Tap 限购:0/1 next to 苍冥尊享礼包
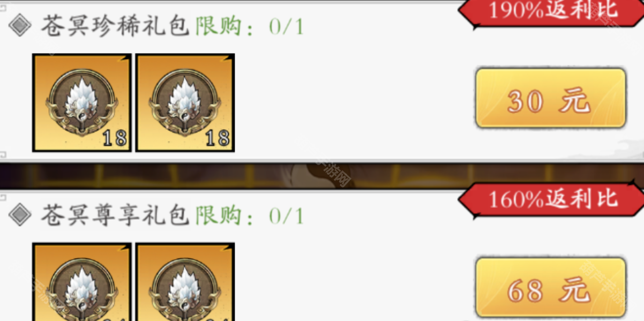644x321 pixels. (x=249, y=215)
